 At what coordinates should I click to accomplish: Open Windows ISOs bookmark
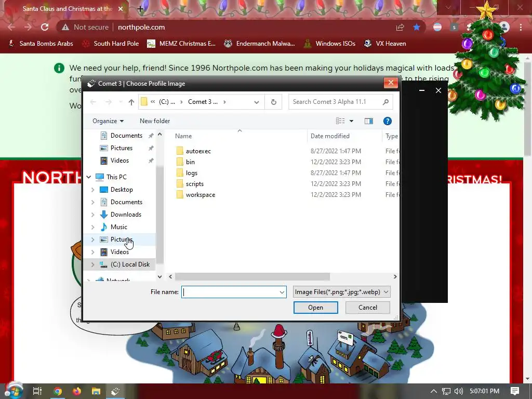tap(330, 44)
